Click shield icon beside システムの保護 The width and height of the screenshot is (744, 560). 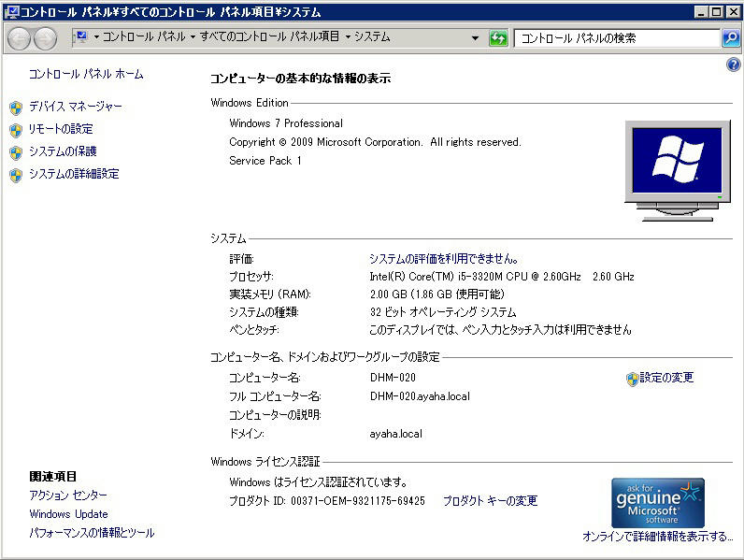[16, 152]
